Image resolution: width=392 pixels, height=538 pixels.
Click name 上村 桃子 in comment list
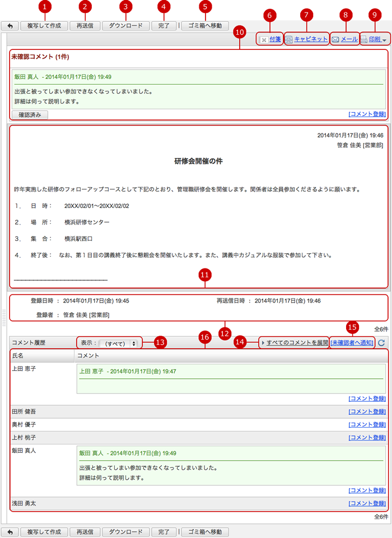(x=24, y=438)
